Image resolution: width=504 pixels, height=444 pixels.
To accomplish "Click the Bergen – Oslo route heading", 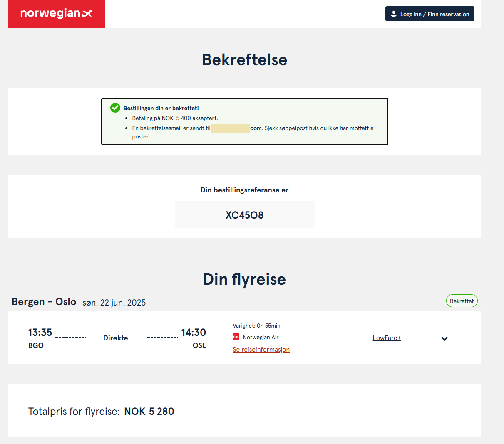I will click(44, 302).
